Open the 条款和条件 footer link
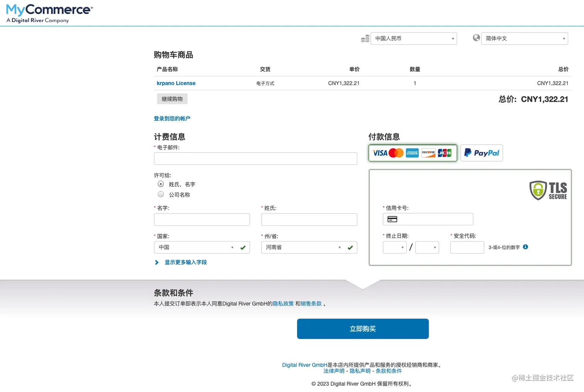The width and height of the screenshot is (584, 392). (389, 371)
